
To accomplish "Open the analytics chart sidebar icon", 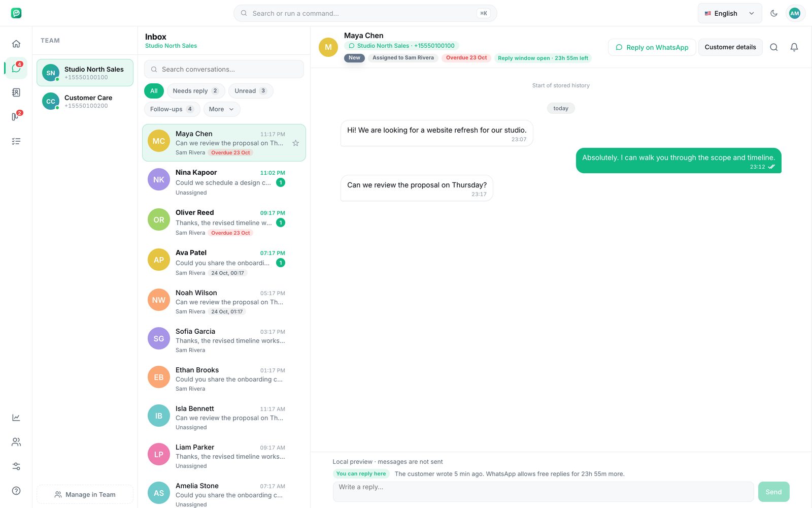I will coord(16,418).
